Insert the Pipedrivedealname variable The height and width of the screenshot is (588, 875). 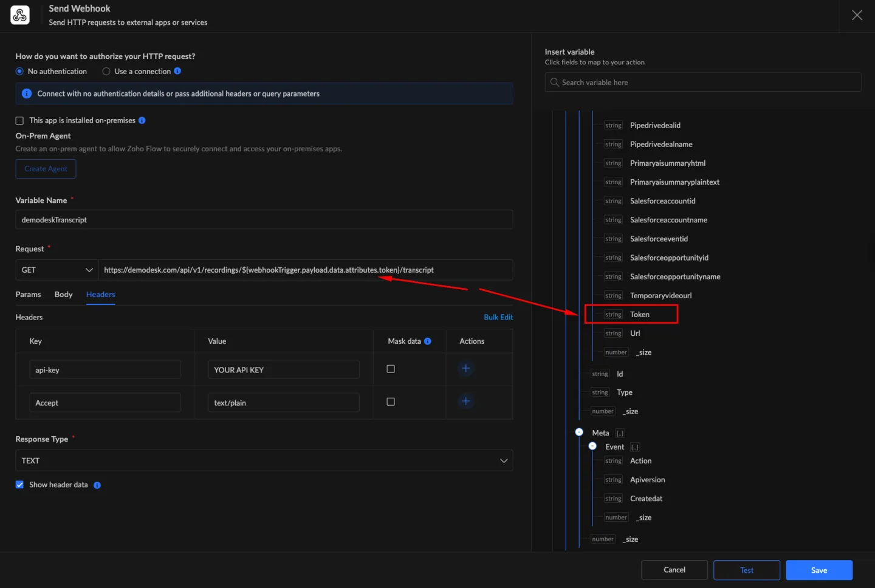(x=661, y=145)
